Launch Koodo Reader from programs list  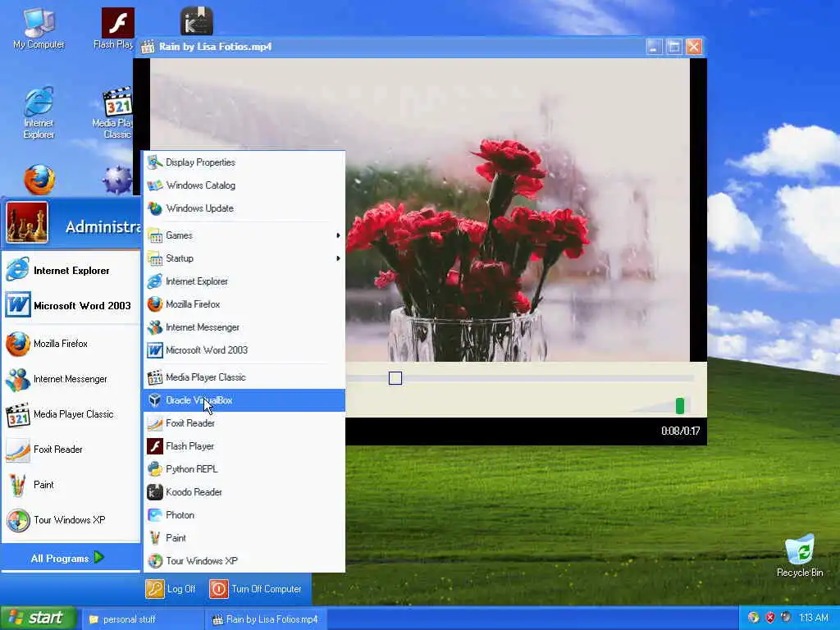tap(244, 492)
